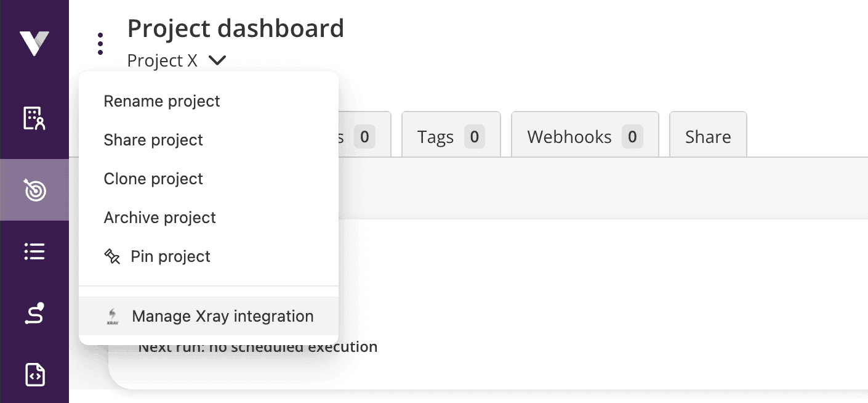Screen dimensions: 868x403
Task: Click the pin icon next to Pin project
Action: [x=113, y=256]
